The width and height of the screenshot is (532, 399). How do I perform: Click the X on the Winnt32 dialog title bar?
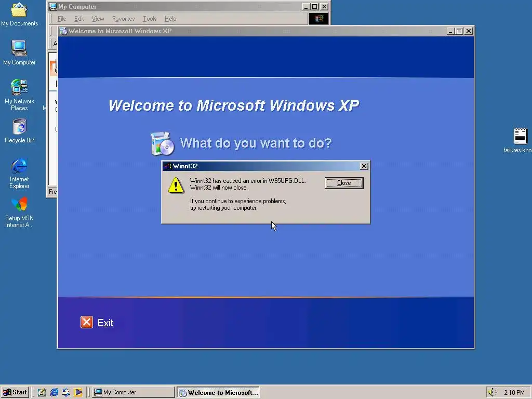(x=364, y=166)
